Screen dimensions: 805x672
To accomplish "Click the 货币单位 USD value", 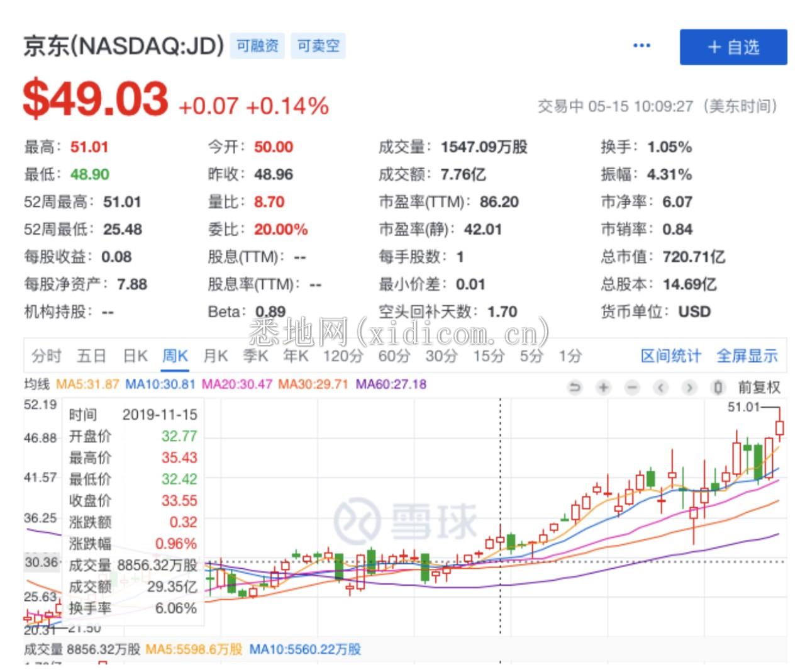I will click(x=694, y=311).
